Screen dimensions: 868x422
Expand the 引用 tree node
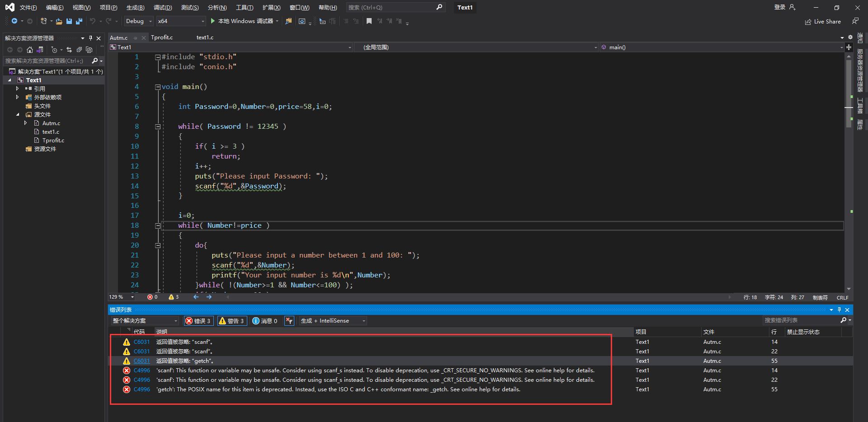click(x=17, y=89)
